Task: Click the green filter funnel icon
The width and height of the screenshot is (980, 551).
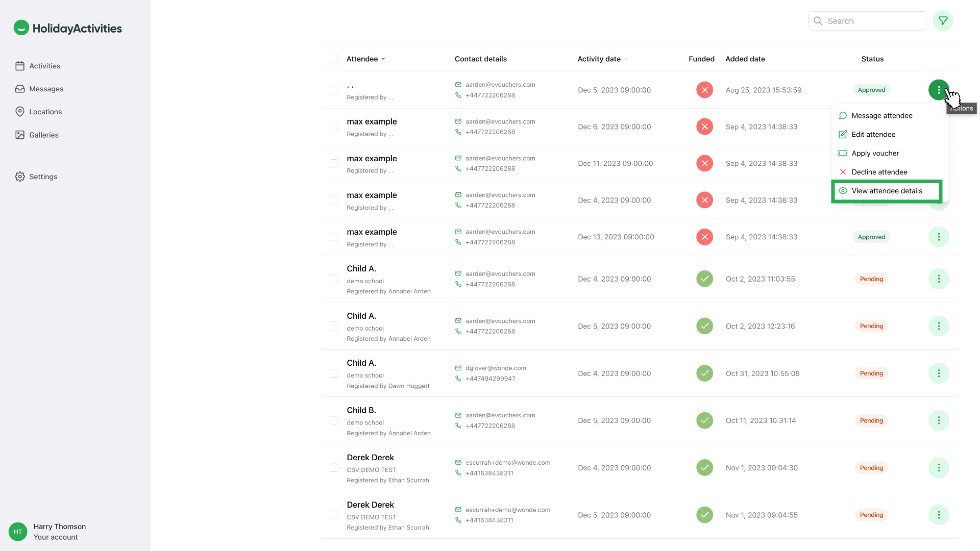Action: tap(943, 21)
